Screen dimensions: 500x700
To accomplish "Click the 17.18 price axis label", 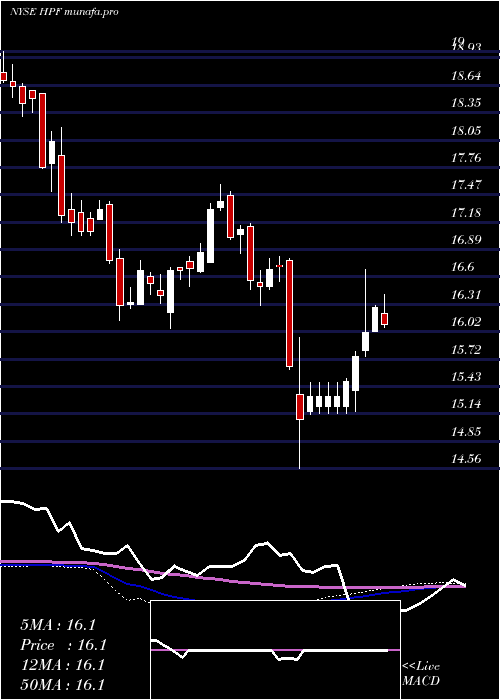I will point(466,212).
